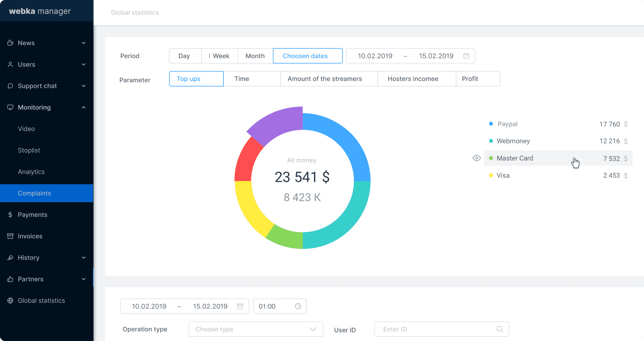
Task: Open the Analytics sidebar link
Action: tap(31, 172)
